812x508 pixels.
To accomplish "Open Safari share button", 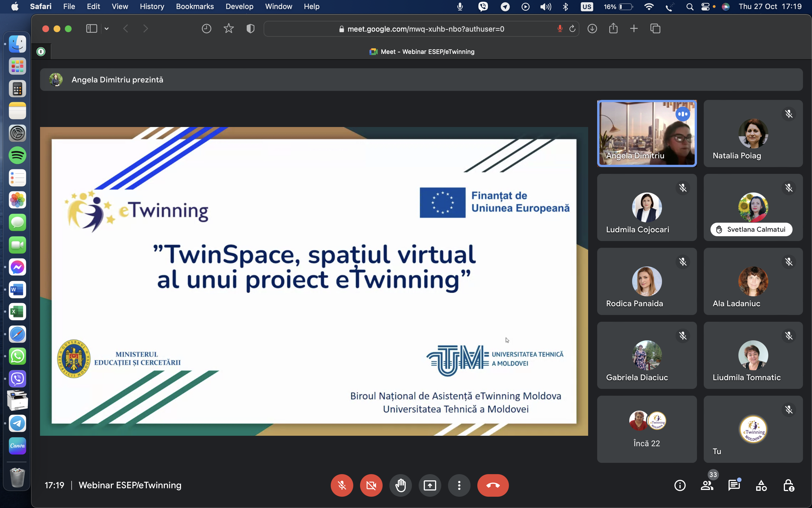I will click(613, 28).
